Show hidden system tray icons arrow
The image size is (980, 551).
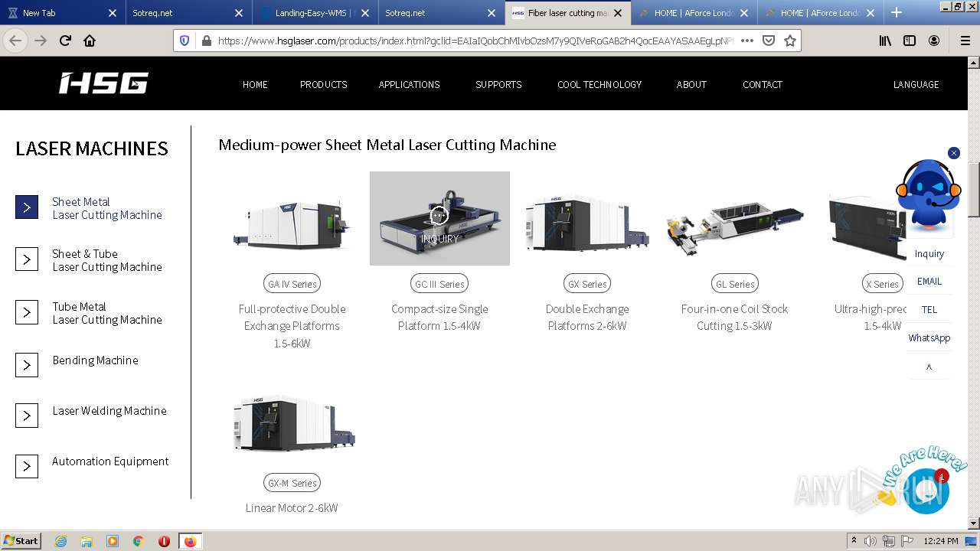coord(854,541)
